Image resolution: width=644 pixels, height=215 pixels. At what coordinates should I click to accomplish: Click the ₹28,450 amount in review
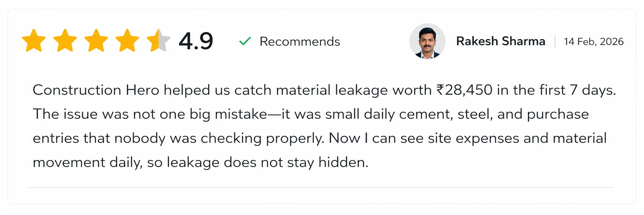[464, 90]
